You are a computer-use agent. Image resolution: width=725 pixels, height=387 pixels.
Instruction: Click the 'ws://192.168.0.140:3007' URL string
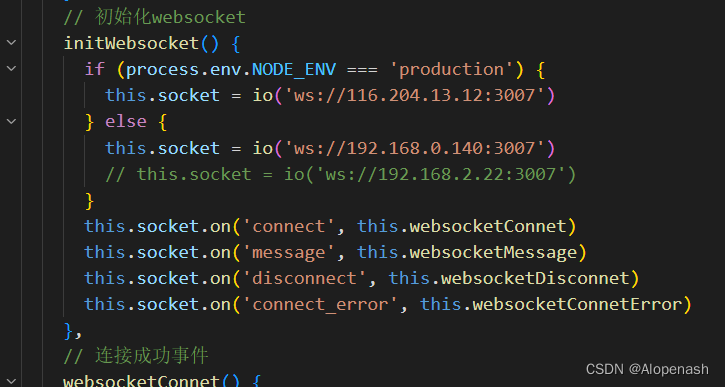(415, 148)
